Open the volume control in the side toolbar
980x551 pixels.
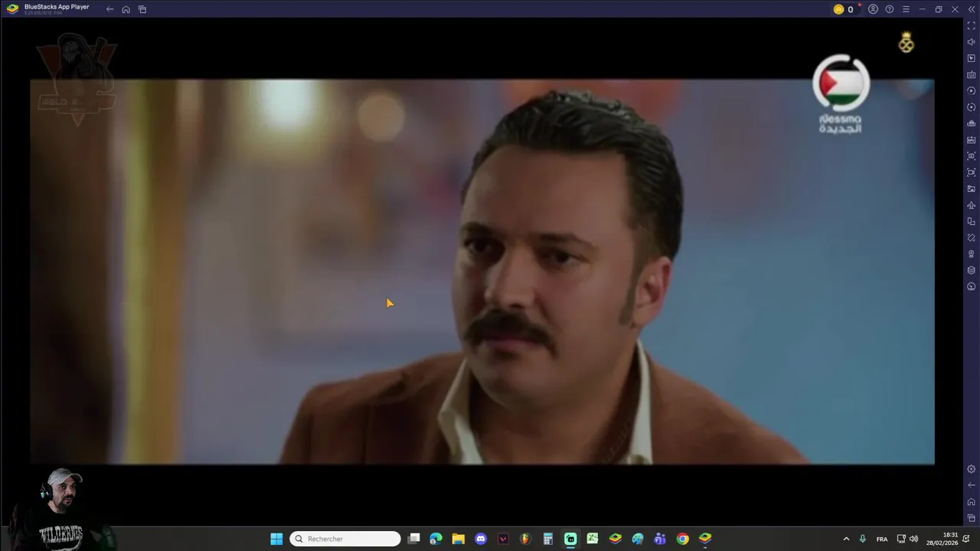(x=972, y=42)
